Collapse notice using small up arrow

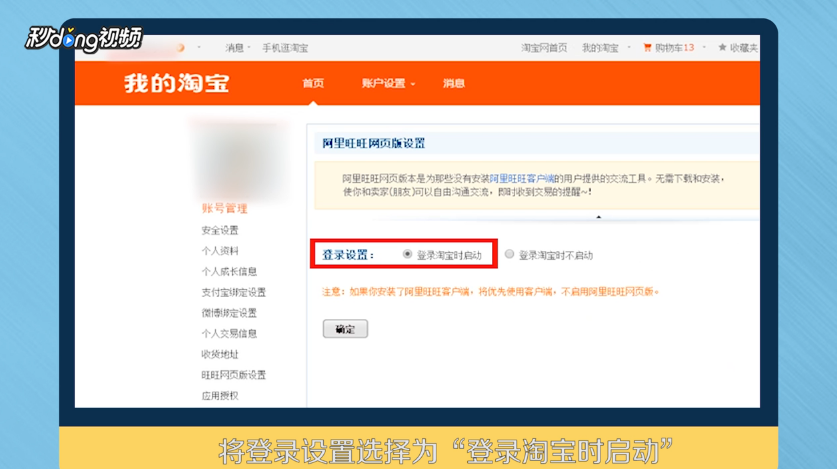click(x=598, y=217)
